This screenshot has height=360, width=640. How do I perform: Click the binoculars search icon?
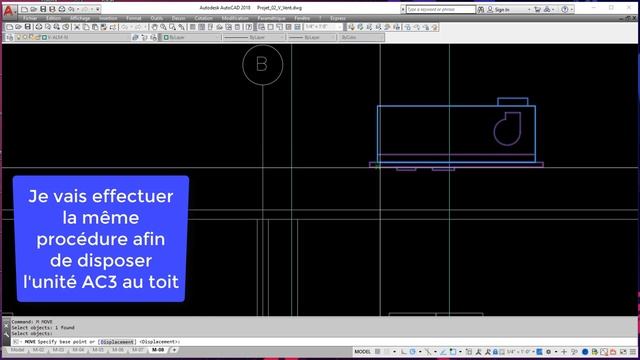point(481,9)
